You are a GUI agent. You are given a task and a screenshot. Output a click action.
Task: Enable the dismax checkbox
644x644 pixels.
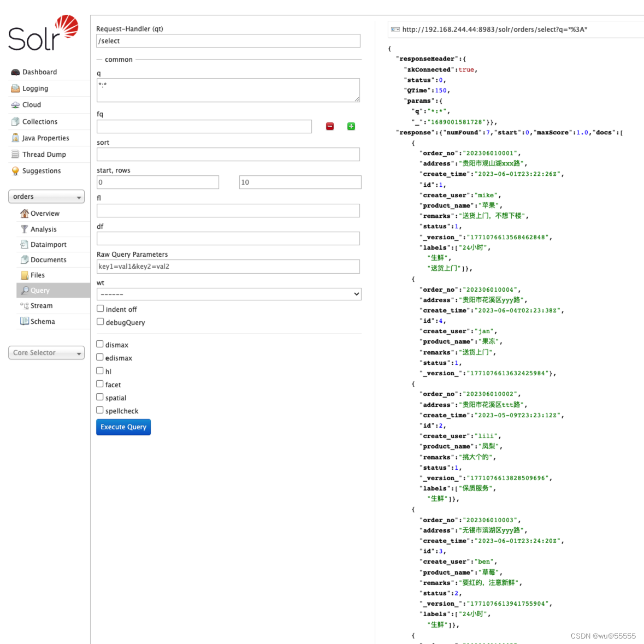click(100, 344)
